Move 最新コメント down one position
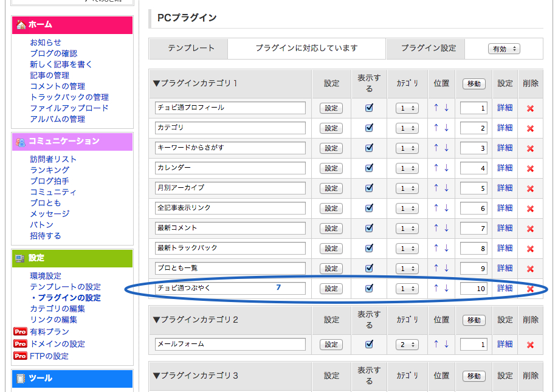The width and height of the screenshot is (558, 392). point(446,228)
